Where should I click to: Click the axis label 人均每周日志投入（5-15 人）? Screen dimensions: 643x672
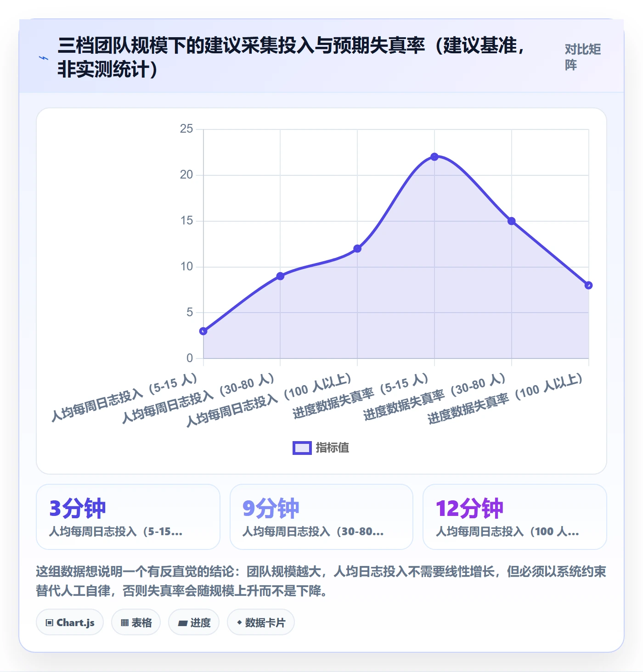124,397
